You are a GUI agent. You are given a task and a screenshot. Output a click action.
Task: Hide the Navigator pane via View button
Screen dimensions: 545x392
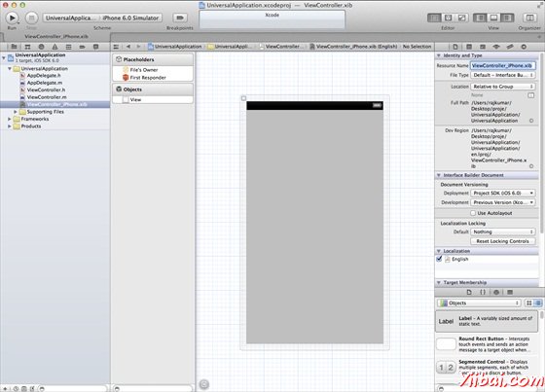[x=480, y=18]
